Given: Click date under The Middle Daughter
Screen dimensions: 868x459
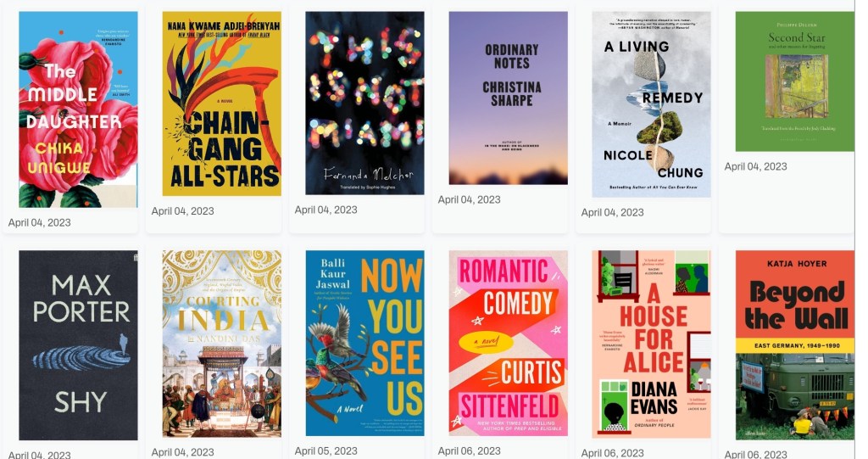Looking at the screenshot, I should (x=39, y=222).
